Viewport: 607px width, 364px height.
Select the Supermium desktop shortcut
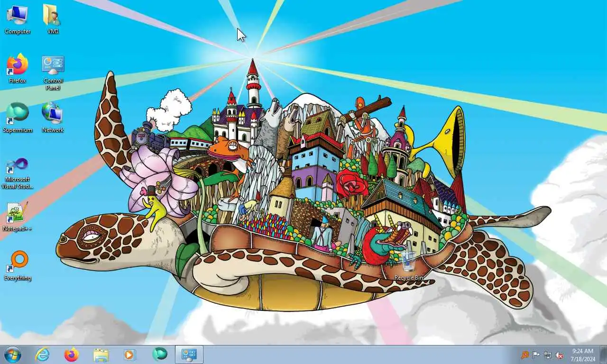click(x=18, y=118)
